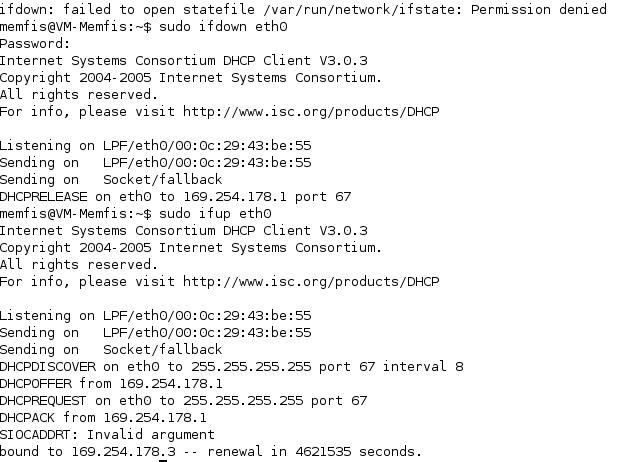
Task: Click the 'sudo ifdown eth0' command text
Action: coord(223,27)
